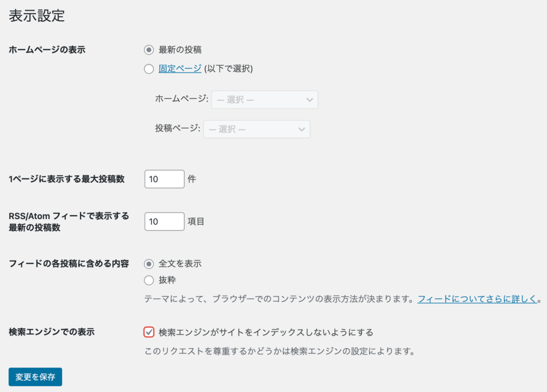Select the 抜粋 radio button

(x=149, y=280)
